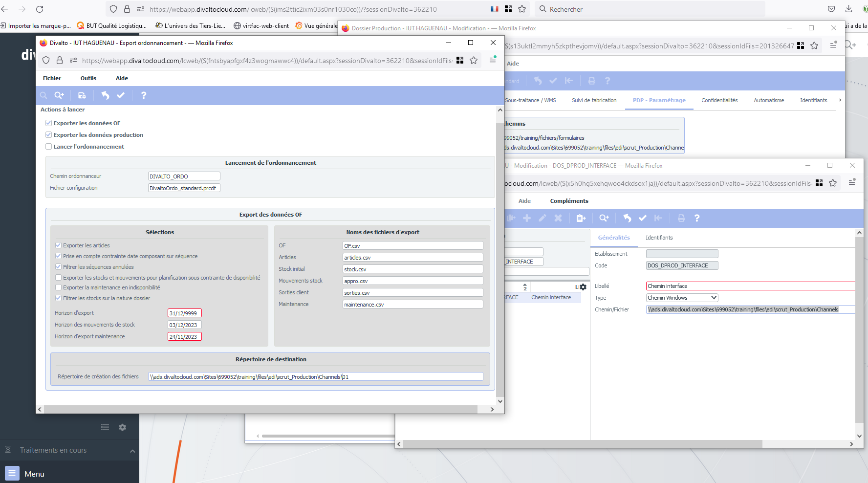Screen dimensions: 868x483
Task: Open the file settings icon in the Export ordonnancement toolbar
Action: (82, 95)
